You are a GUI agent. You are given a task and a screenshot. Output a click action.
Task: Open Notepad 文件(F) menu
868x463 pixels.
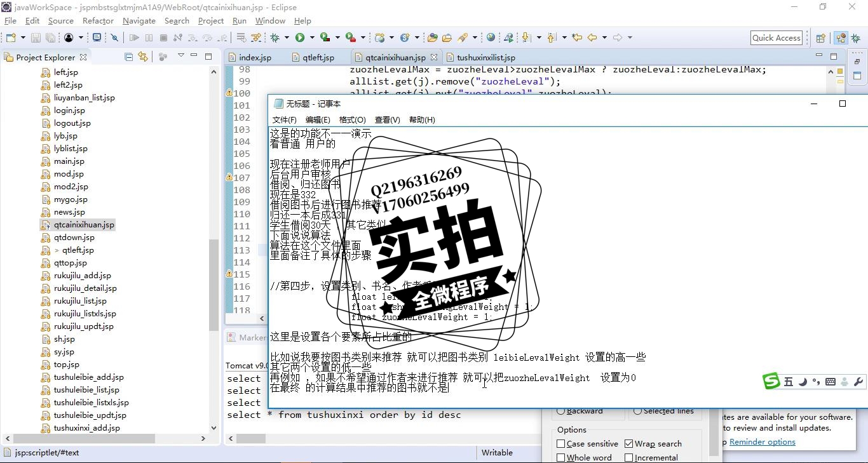(284, 119)
